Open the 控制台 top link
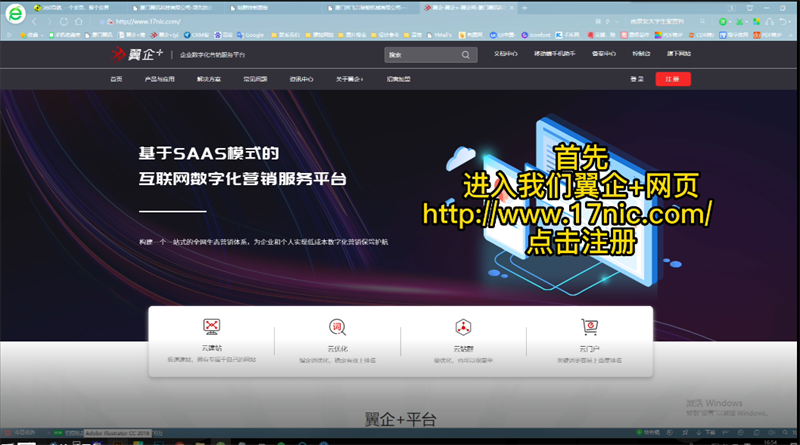 [641, 54]
